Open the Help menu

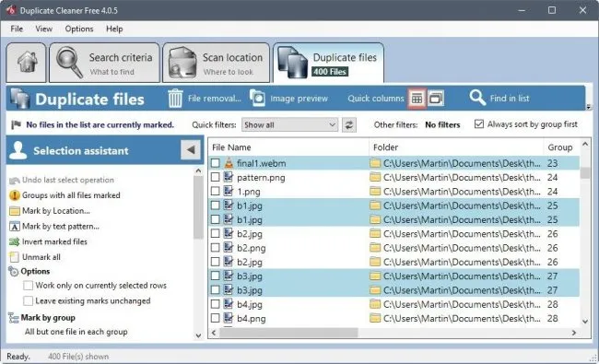coord(114,29)
